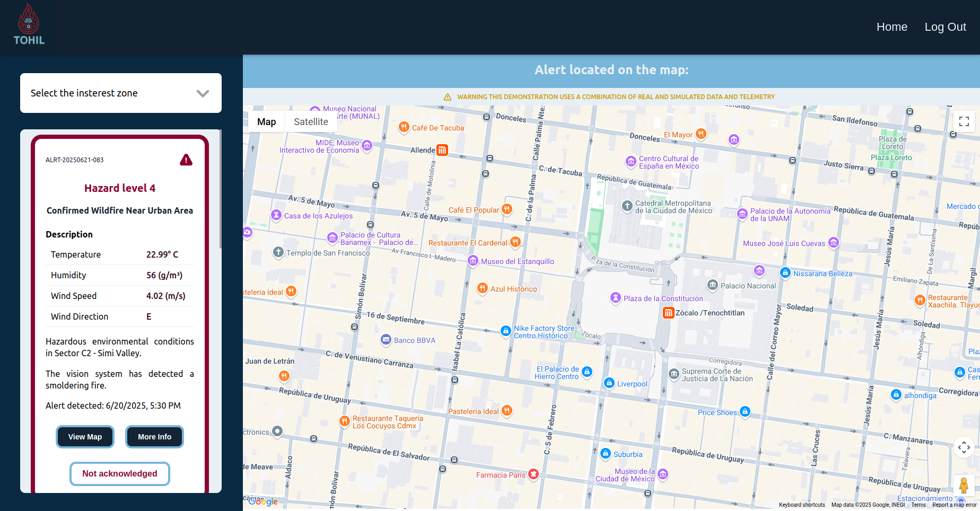Image resolution: width=980 pixels, height=511 pixels.
Task: Expand the 'Select the insterest zone' dropdown
Action: click(121, 93)
